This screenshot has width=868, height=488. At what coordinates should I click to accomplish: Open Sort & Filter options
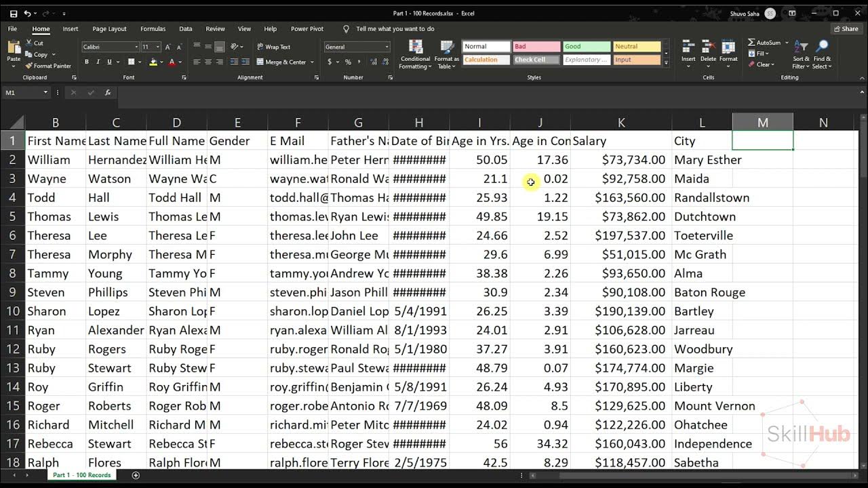(801, 55)
